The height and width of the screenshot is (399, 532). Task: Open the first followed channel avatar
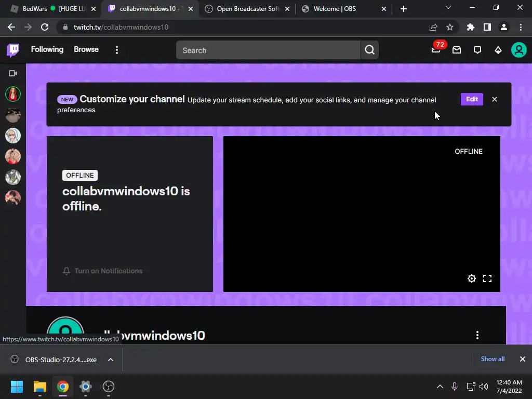point(13,94)
